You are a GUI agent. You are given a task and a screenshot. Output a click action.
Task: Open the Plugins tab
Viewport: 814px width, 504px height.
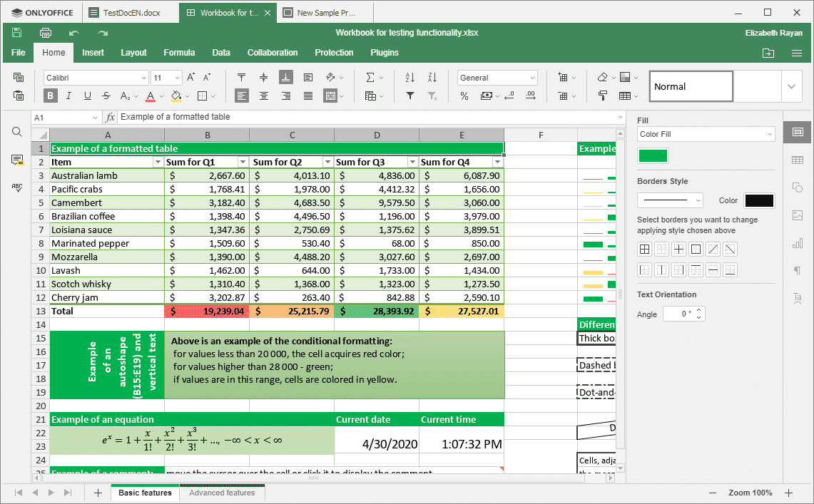[384, 52]
